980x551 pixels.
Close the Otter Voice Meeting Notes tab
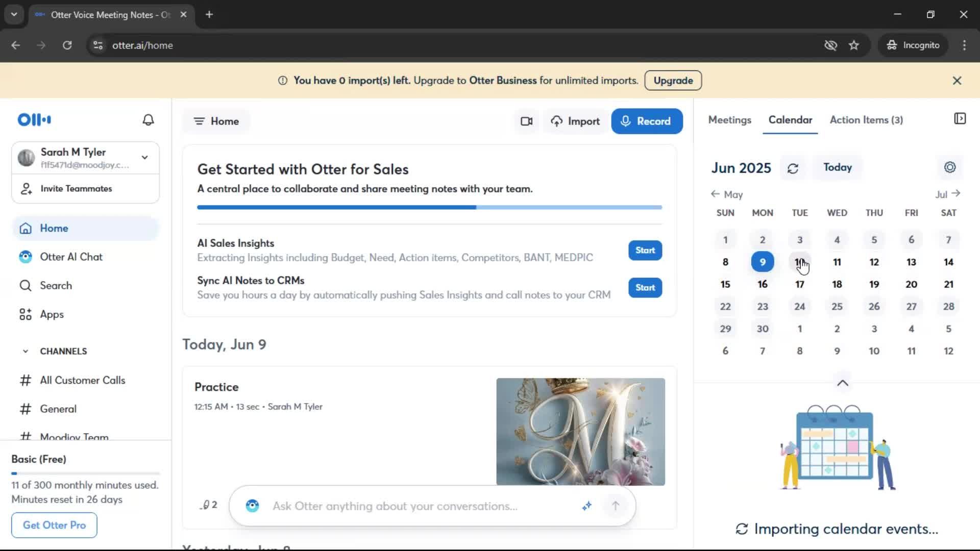(184, 15)
